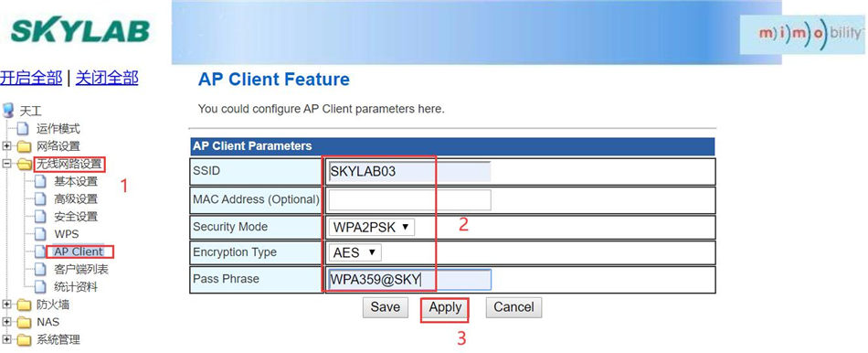This screenshot has width=868, height=353.
Task: Click page icon beside 基本设置
Action: [x=40, y=181]
